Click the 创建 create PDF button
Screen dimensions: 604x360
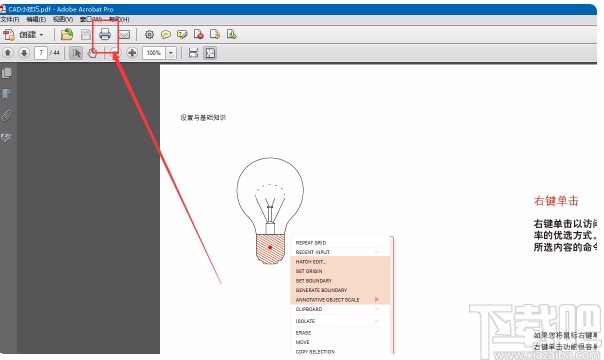click(23, 35)
